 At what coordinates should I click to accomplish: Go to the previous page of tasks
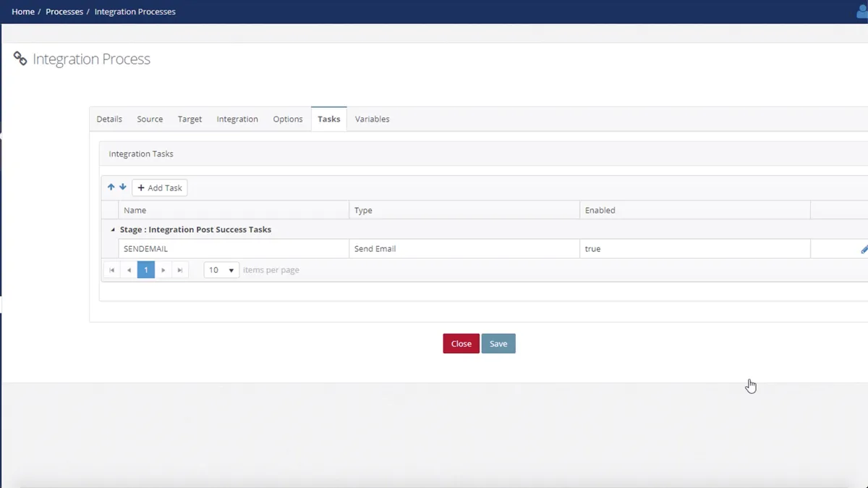129,270
